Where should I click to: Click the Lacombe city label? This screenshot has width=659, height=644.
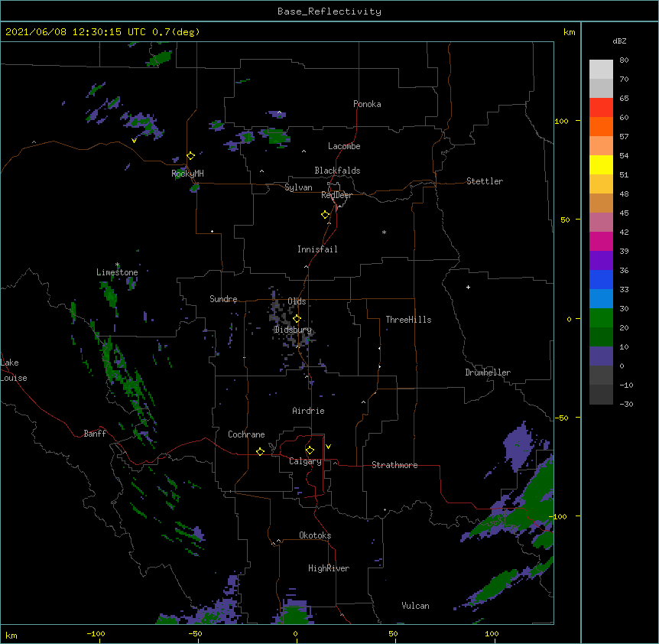click(344, 146)
